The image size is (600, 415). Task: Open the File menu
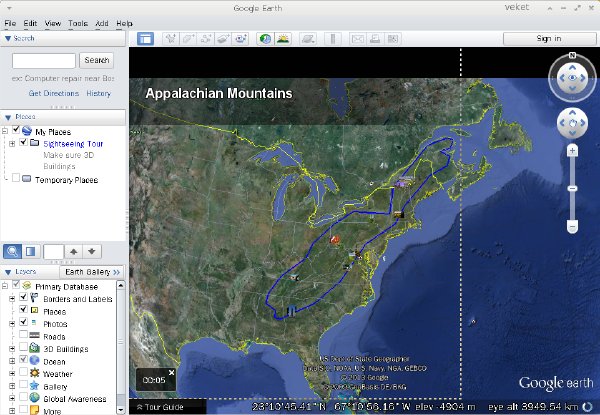click(10, 23)
